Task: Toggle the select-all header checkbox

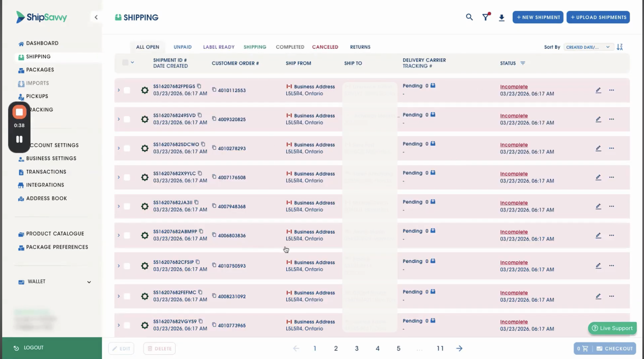Action: coord(125,63)
